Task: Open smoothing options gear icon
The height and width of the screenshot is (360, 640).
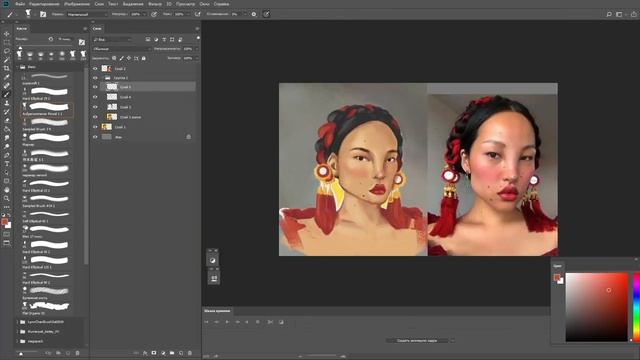Action: 254,14
